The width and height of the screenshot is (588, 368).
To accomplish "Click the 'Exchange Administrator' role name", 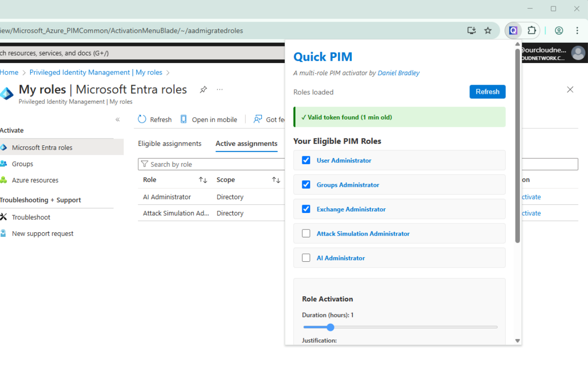I will (351, 209).
